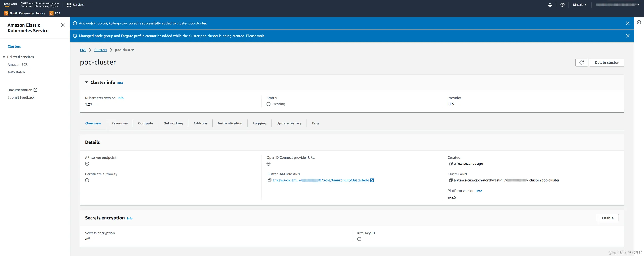
Task: Click the Delete cluster button
Action: 607,62
